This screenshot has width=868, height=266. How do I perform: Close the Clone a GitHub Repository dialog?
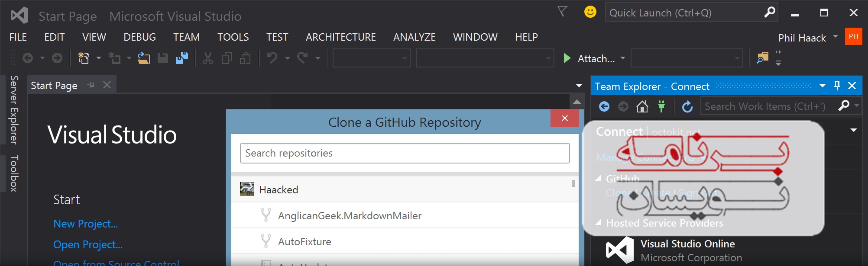click(564, 118)
